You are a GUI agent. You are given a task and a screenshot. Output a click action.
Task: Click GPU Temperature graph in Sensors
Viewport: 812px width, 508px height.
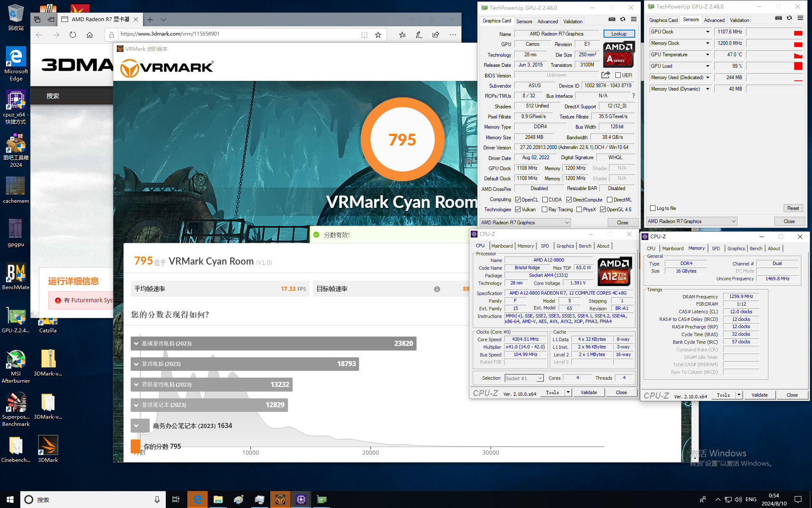pos(774,55)
